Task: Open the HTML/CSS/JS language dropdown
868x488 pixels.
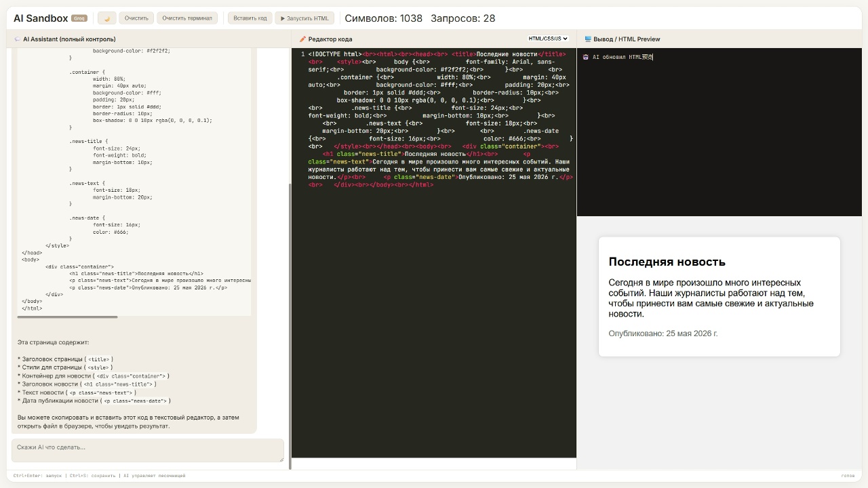Action: (548, 39)
